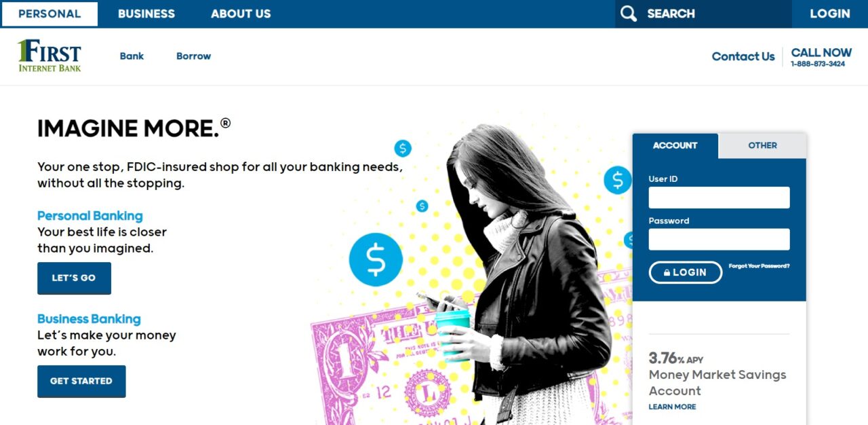Open LOGIN in the top bar
Image resolution: width=868 pixels, height=425 pixels.
829,14
